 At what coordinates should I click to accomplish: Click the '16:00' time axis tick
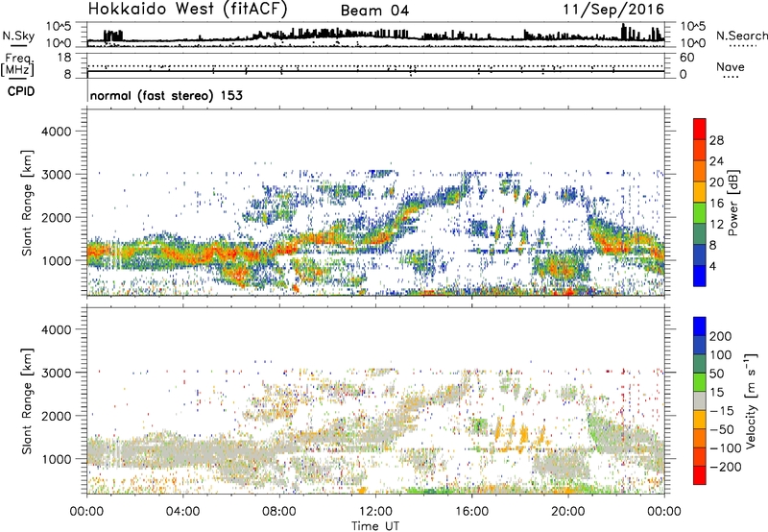tap(471, 512)
